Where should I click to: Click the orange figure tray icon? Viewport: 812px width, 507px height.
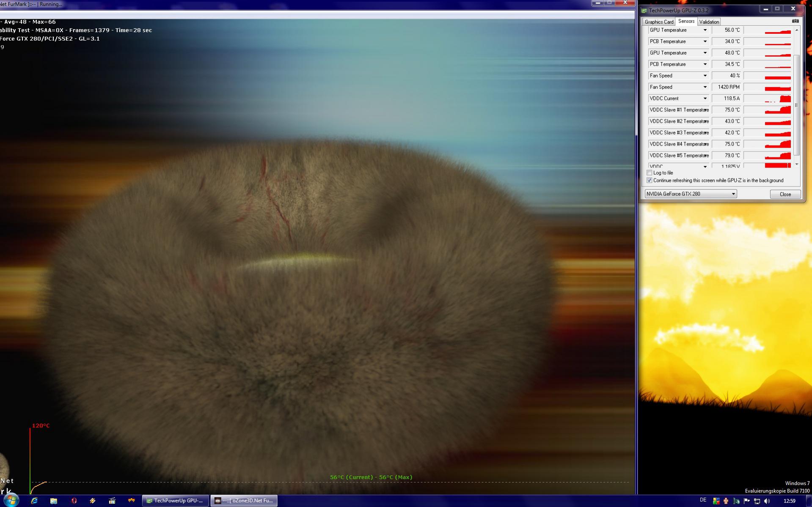[726, 501]
